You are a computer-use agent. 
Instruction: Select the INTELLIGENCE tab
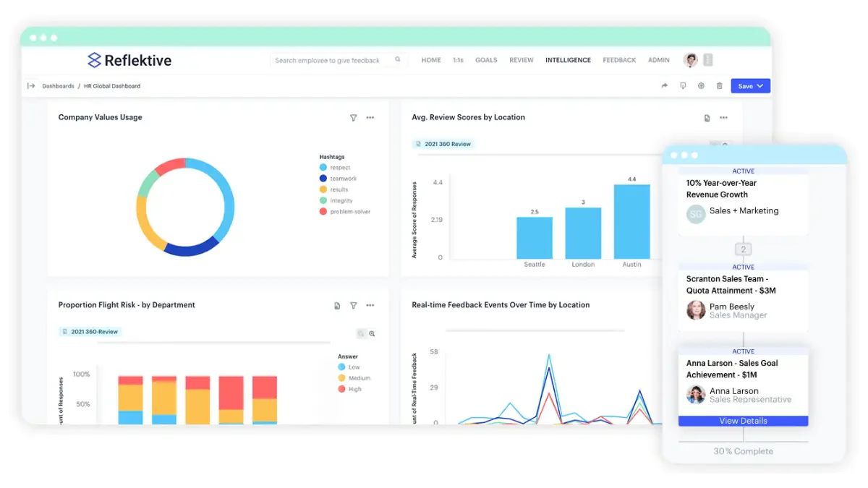coord(568,60)
